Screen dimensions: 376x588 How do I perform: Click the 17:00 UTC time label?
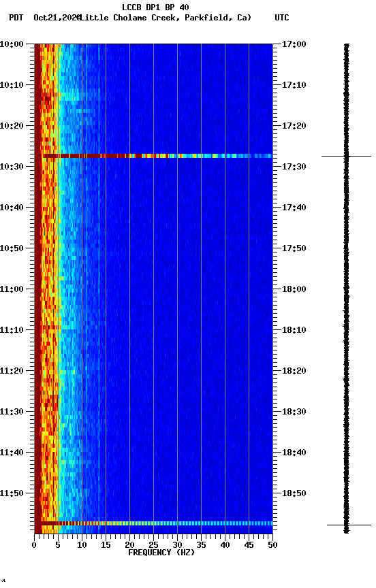point(294,44)
